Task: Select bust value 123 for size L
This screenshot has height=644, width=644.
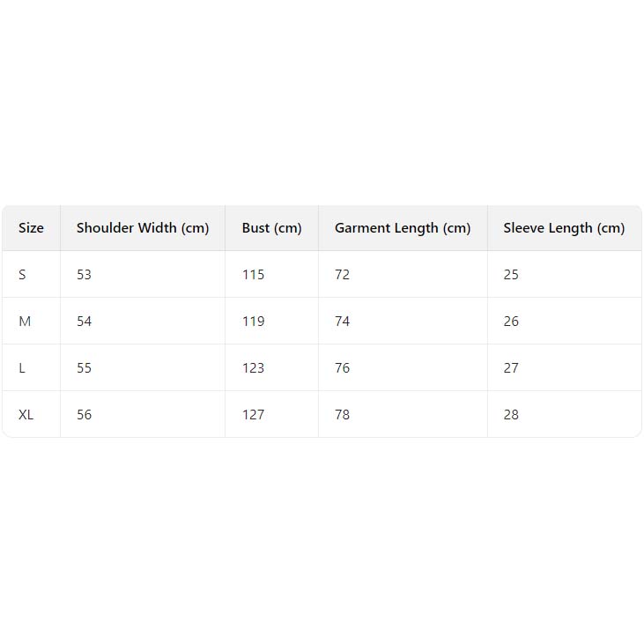Action: click(253, 368)
